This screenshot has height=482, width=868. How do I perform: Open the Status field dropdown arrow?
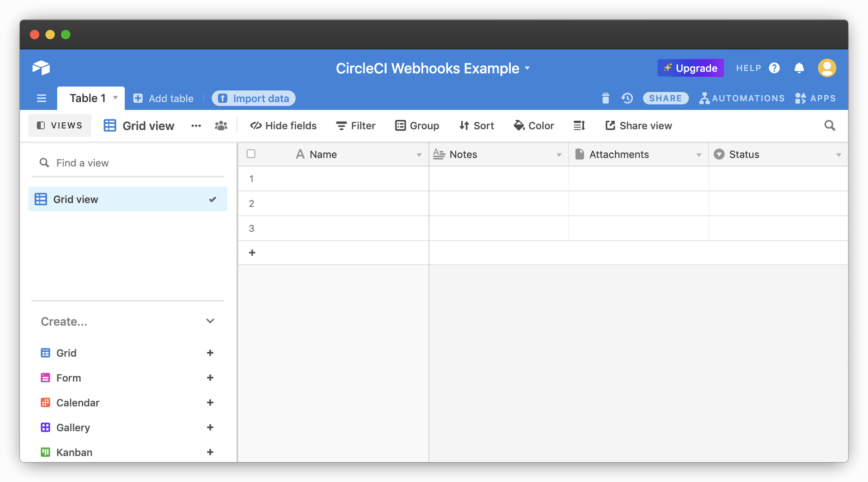[838, 155]
